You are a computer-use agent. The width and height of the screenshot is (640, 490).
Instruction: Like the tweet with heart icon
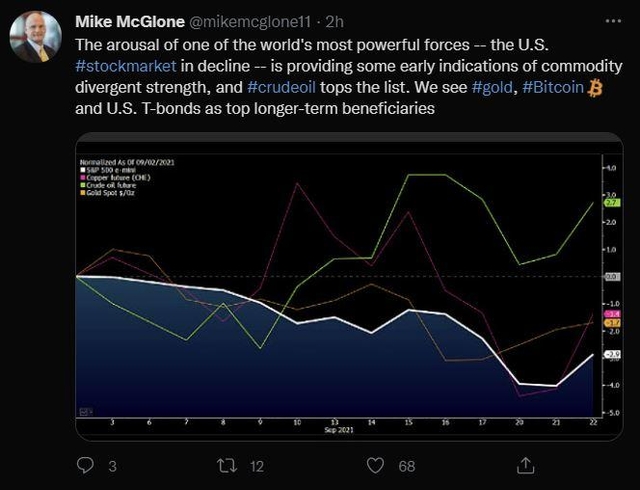(375, 465)
